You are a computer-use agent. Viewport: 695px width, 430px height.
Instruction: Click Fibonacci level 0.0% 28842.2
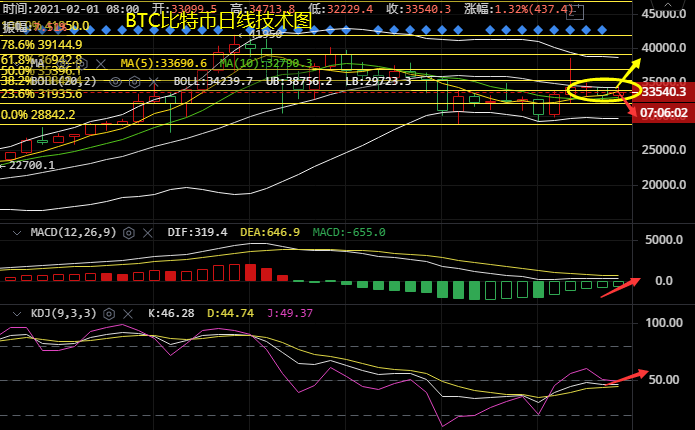coord(38,115)
